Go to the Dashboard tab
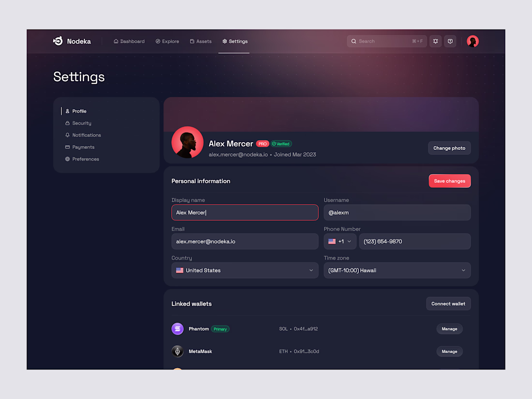532x399 pixels. 129,42
